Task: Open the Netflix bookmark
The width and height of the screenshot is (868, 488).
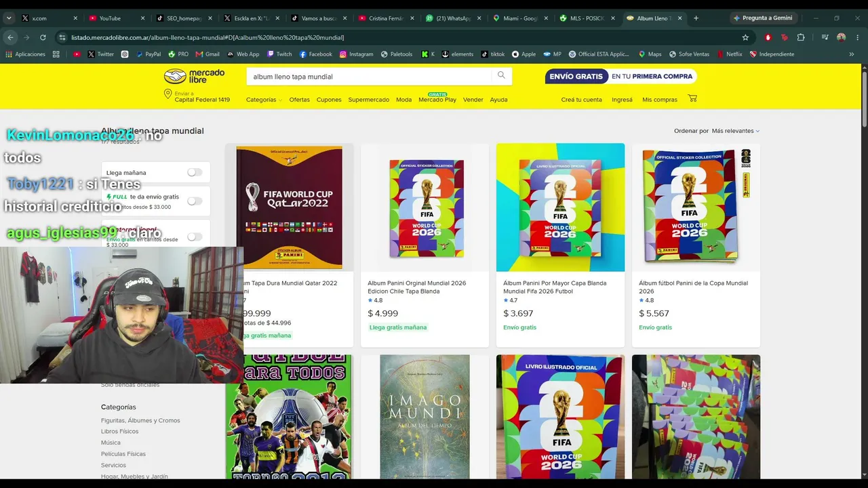Action: 729,54
